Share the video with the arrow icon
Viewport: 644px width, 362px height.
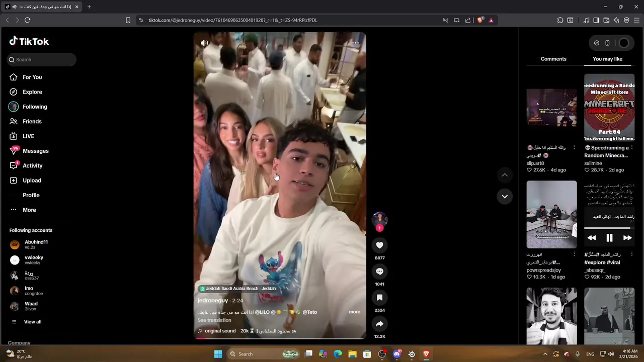pyautogui.click(x=380, y=324)
